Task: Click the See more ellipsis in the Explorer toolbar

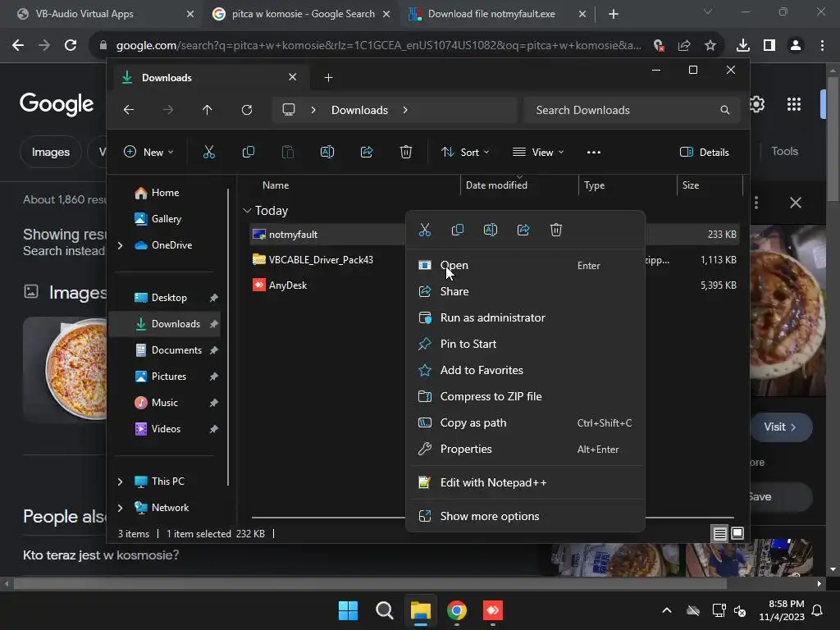Action: [x=594, y=152]
